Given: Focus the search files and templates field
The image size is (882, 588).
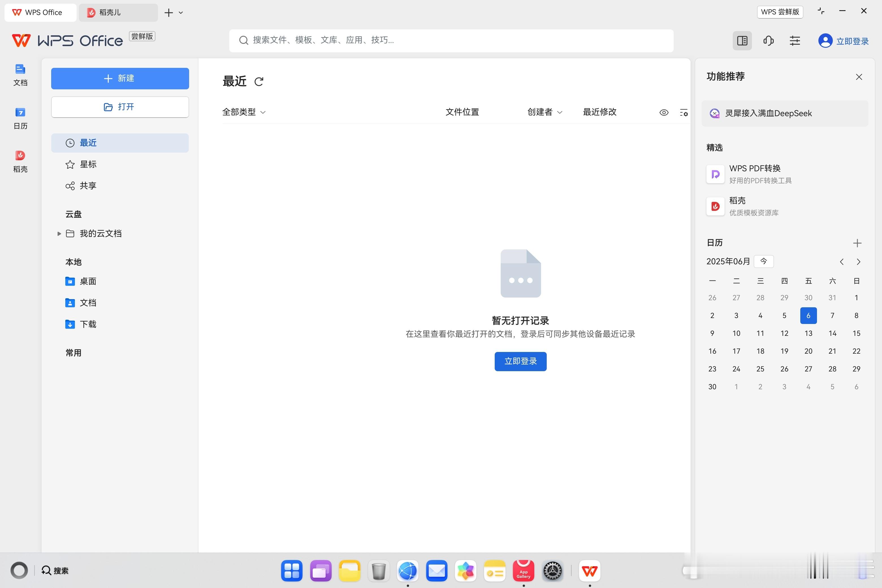Looking at the screenshot, I should coord(451,40).
